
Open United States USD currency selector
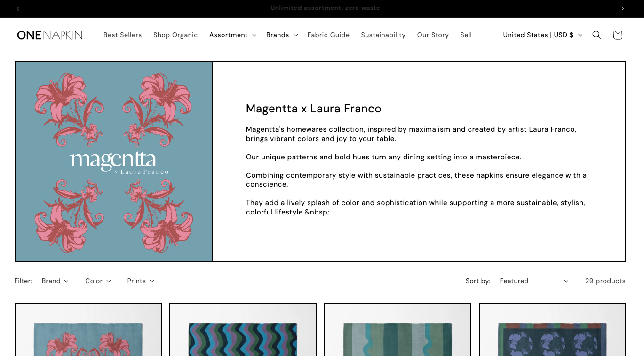coord(543,35)
